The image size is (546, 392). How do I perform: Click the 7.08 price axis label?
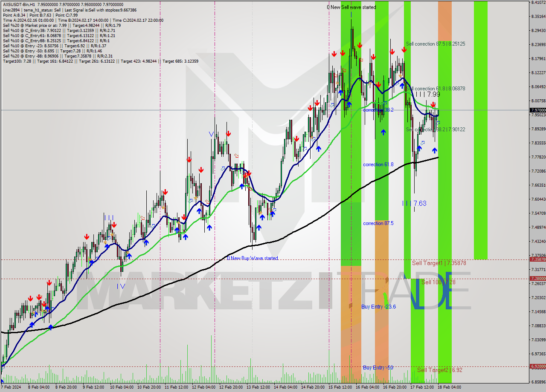tap(538, 326)
